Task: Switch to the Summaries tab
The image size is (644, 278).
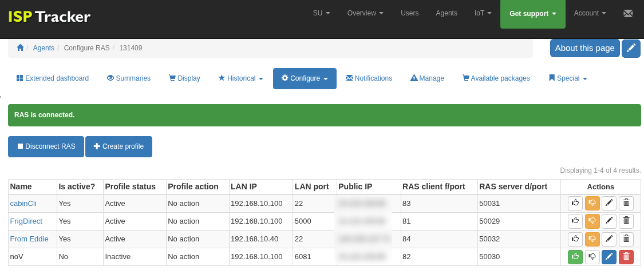Action: tap(129, 78)
